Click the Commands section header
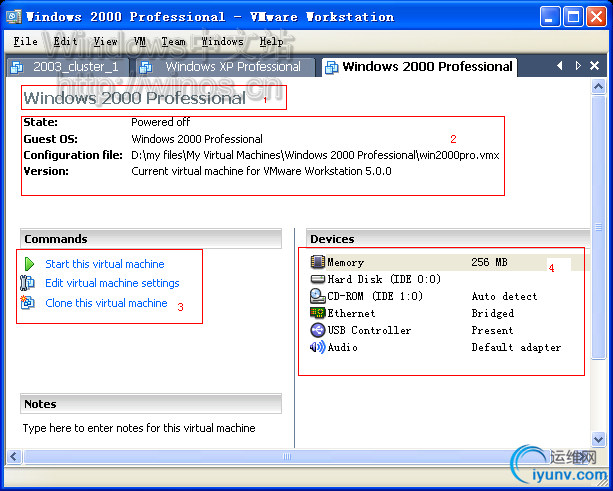The image size is (613, 491). click(151, 238)
